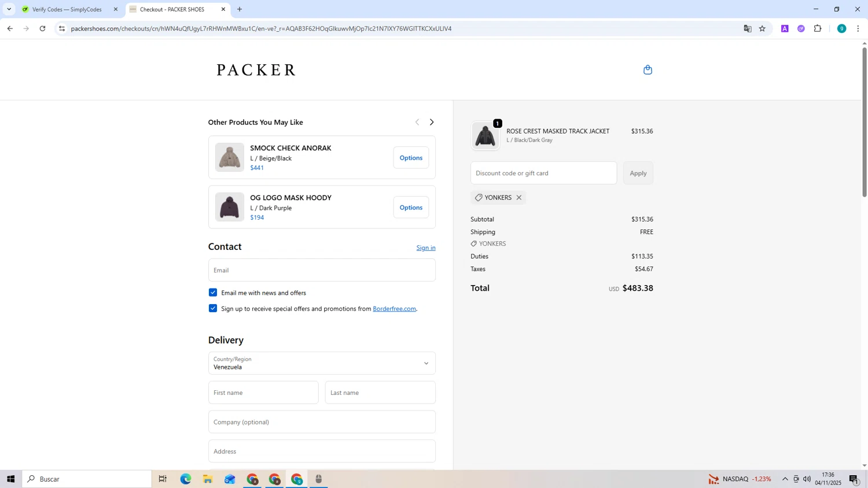Reload the checkout page
The image size is (868, 488).
pos(42,28)
